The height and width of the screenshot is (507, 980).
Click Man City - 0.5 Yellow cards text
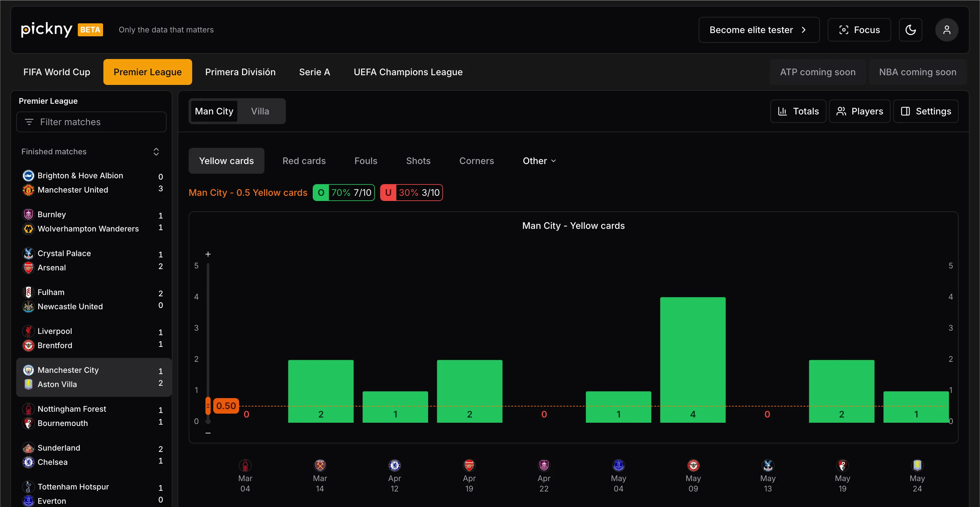[x=248, y=193]
